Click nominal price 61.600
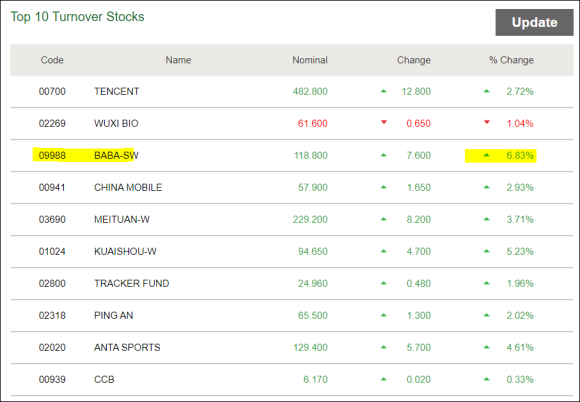580x402 pixels. click(x=313, y=123)
